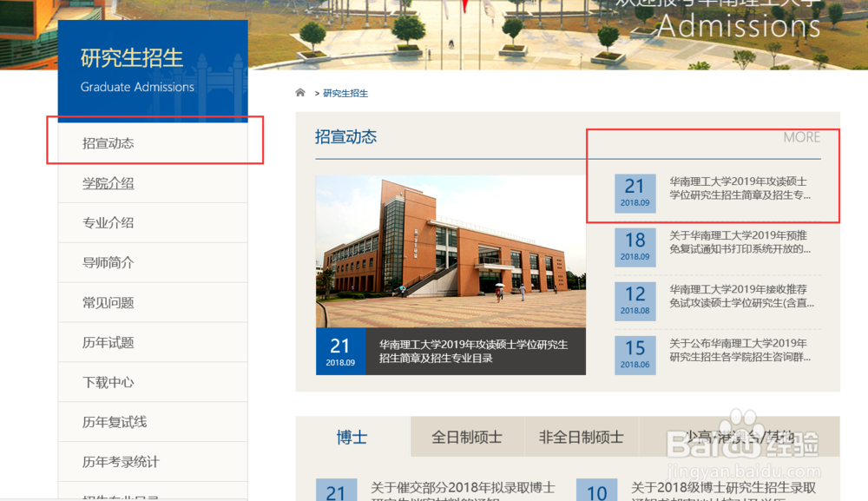This screenshot has width=868, height=501.
Task: Switch to the 博士 tab
Action: 352,437
